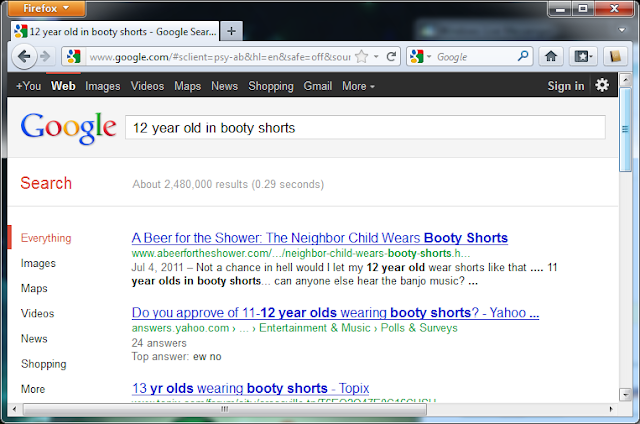Image resolution: width=640 pixels, height=424 pixels.
Task: Go forward using the forward arrow
Action: click(x=45, y=56)
